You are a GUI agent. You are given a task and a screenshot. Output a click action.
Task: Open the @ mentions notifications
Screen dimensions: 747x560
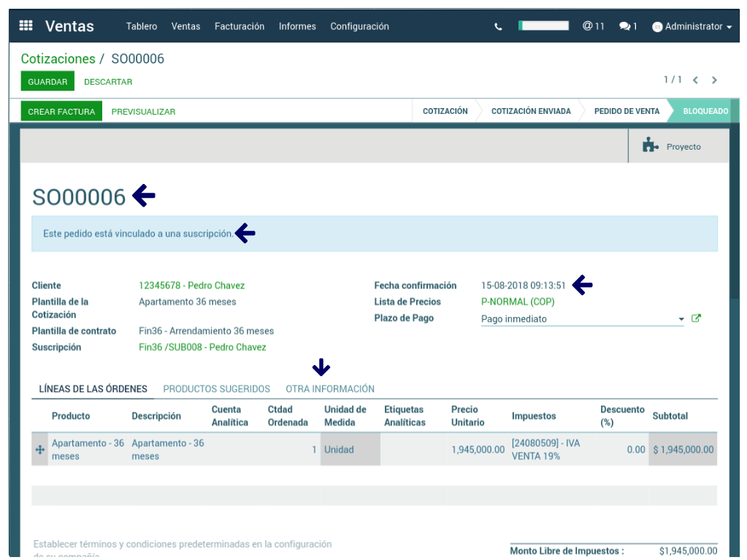click(593, 26)
